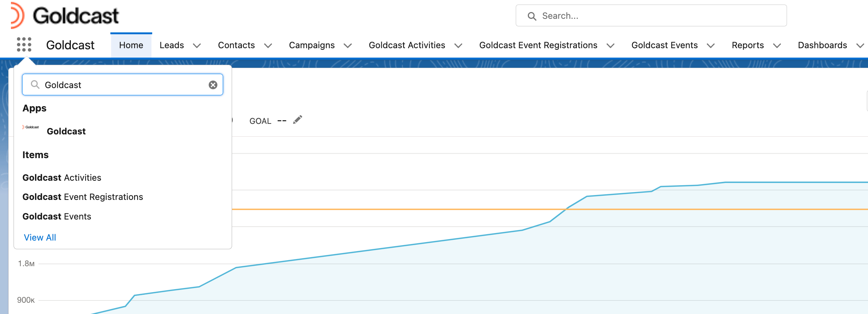Click the Goldcast logo in header
This screenshot has height=314, width=868.
coord(65,15)
